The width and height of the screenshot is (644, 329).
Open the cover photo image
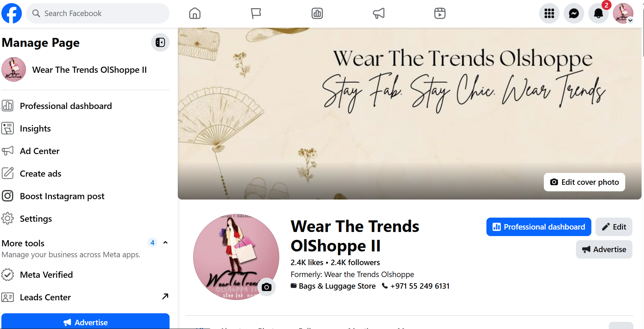coord(410,114)
